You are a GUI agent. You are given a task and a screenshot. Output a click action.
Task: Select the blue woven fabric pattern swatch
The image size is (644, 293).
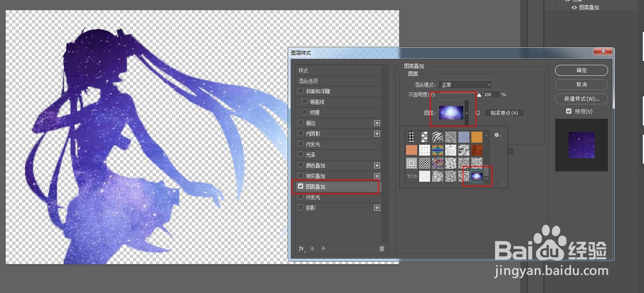click(x=464, y=137)
